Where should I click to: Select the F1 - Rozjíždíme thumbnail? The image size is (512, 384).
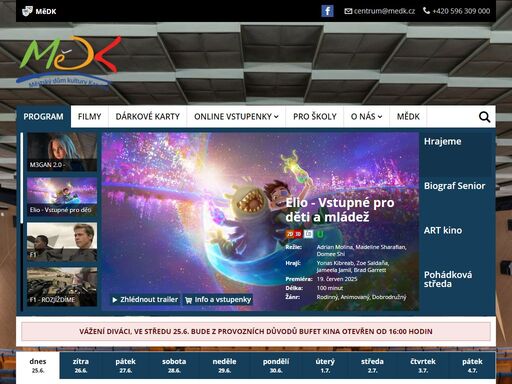(x=62, y=287)
